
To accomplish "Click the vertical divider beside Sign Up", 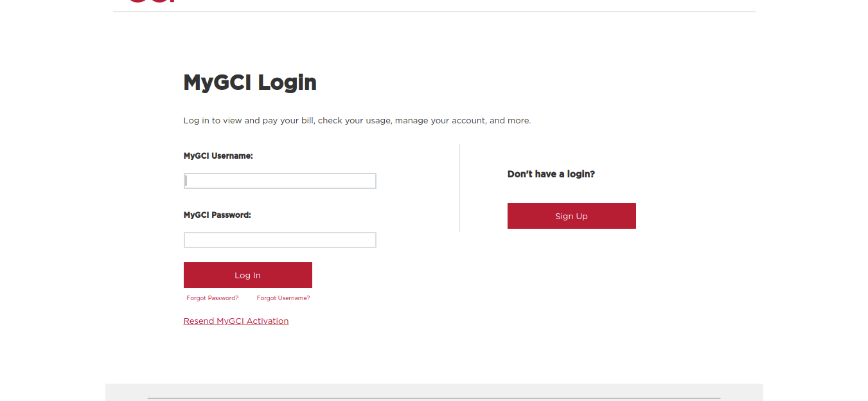I will click(x=460, y=188).
